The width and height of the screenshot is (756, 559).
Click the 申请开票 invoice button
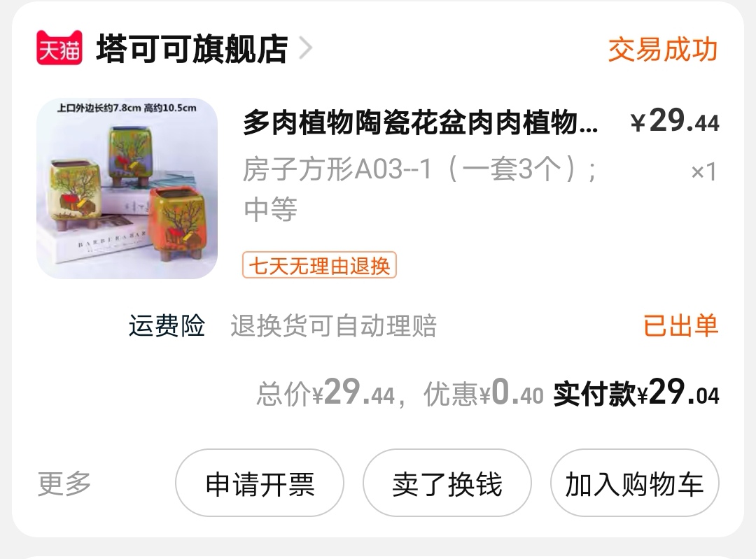(x=260, y=483)
